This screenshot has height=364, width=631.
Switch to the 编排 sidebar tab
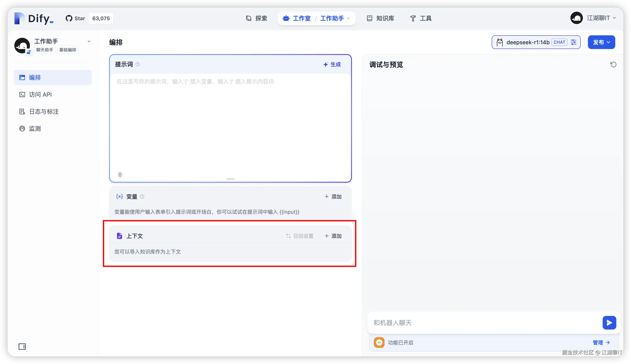35,77
